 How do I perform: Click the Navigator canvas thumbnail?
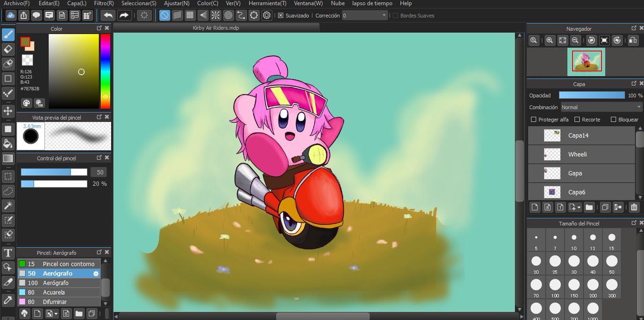point(586,61)
